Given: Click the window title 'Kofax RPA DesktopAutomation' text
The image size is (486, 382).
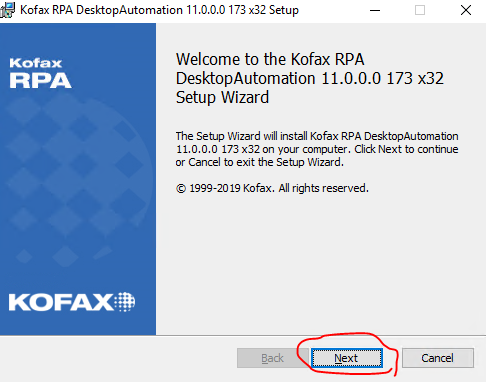Looking at the screenshot, I should point(159,10).
